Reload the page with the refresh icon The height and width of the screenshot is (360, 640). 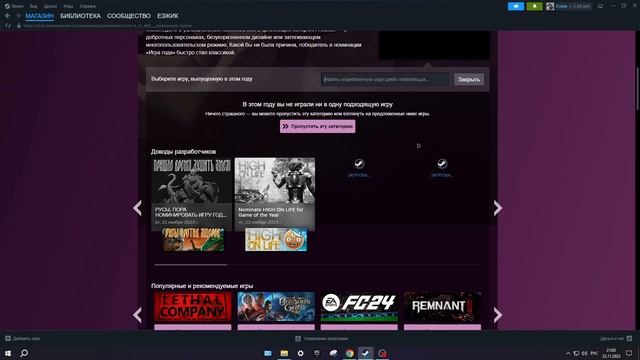pos(8,26)
